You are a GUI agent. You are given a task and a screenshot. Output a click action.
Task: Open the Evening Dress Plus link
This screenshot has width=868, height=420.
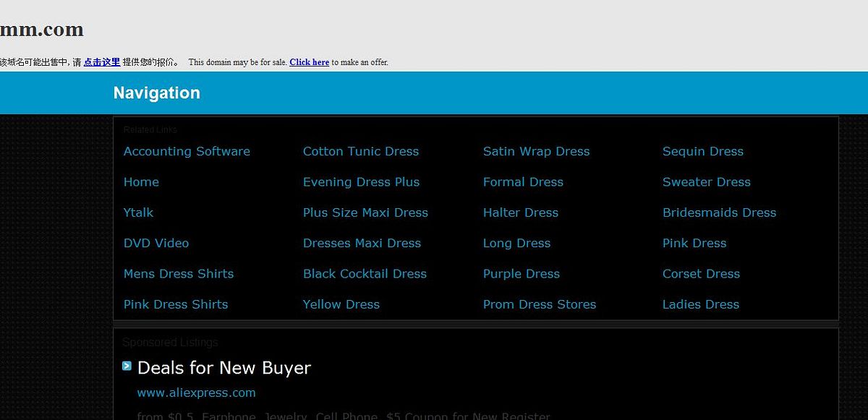[361, 182]
